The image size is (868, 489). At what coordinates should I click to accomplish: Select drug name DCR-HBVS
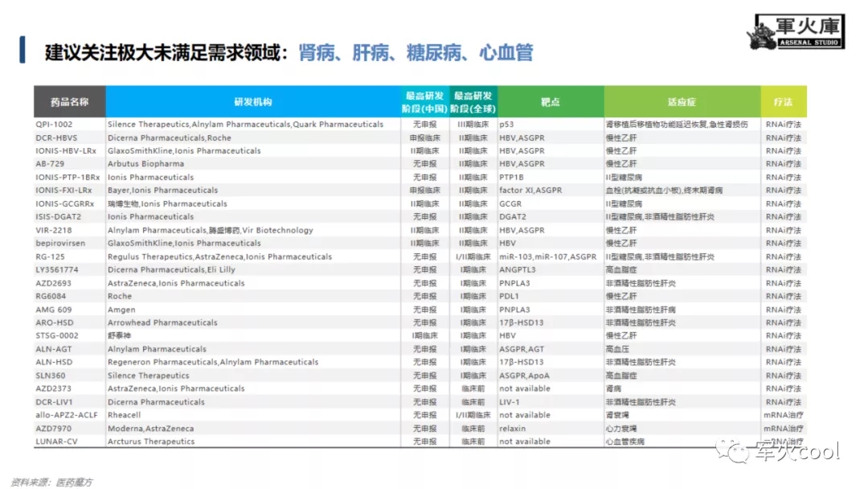coord(56,138)
